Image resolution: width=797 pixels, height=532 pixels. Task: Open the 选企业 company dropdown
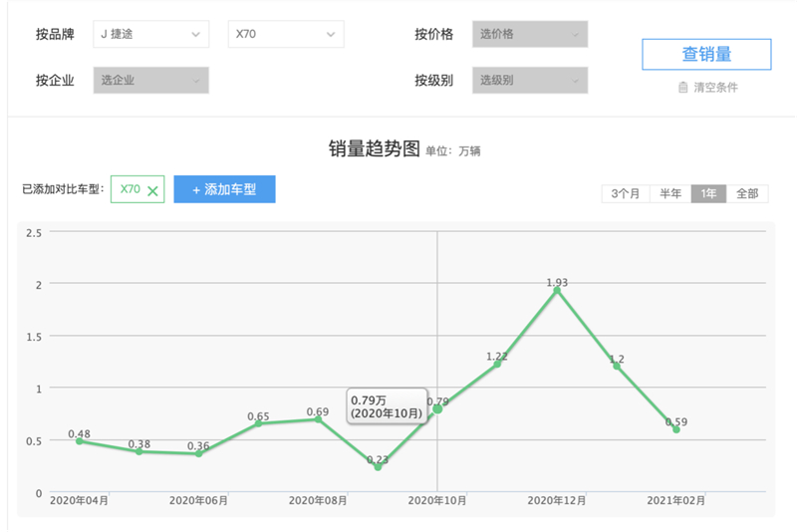pos(151,81)
